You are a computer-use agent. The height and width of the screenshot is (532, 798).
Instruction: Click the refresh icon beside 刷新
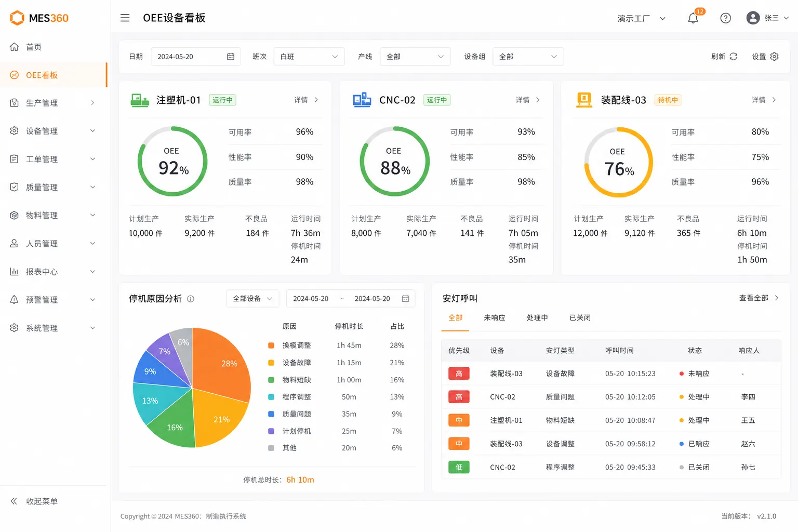[734, 57]
